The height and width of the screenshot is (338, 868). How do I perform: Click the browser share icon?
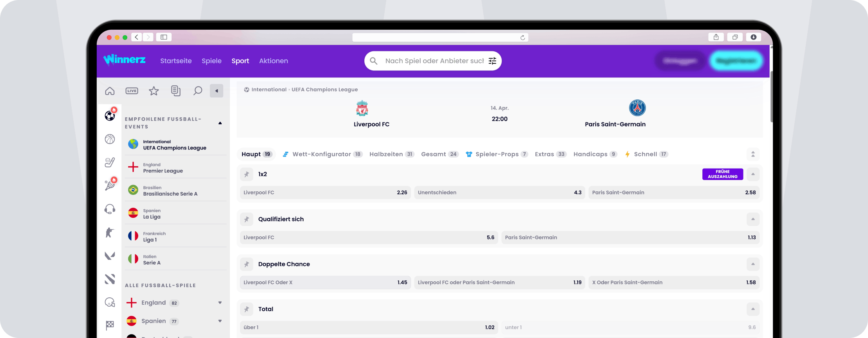click(716, 37)
